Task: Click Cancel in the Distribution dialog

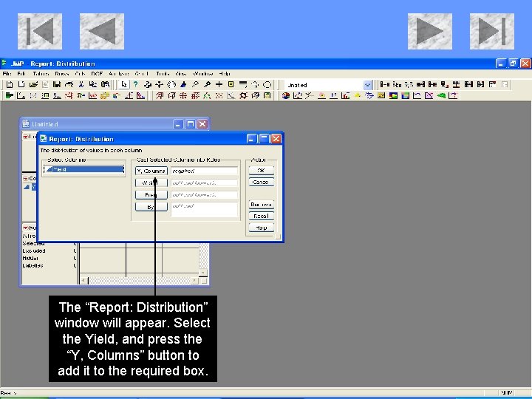Action: pos(261,183)
